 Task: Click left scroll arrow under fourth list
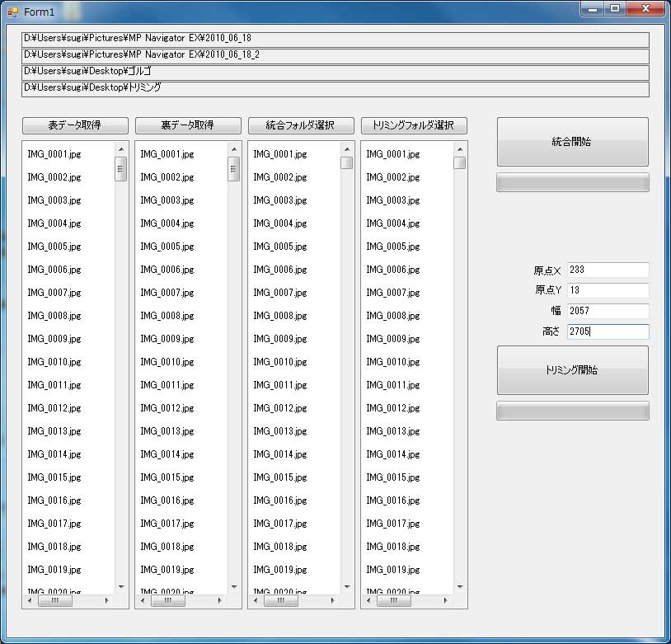368,601
